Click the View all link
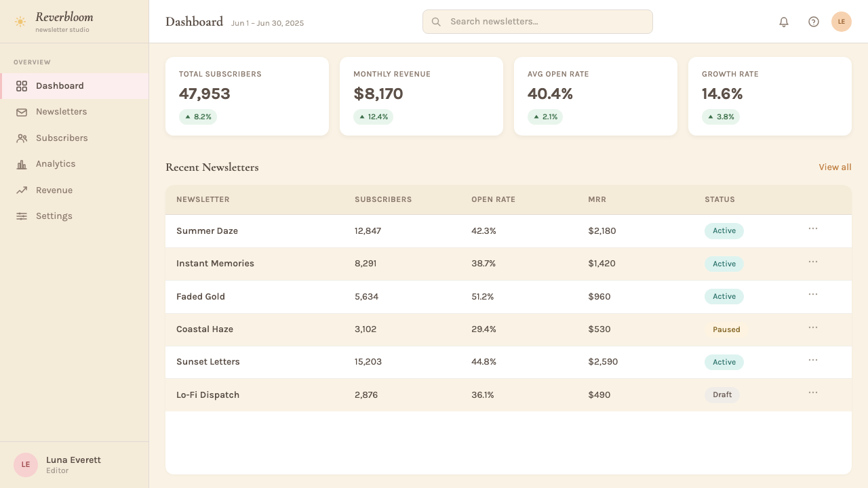868x488 pixels. [835, 167]
